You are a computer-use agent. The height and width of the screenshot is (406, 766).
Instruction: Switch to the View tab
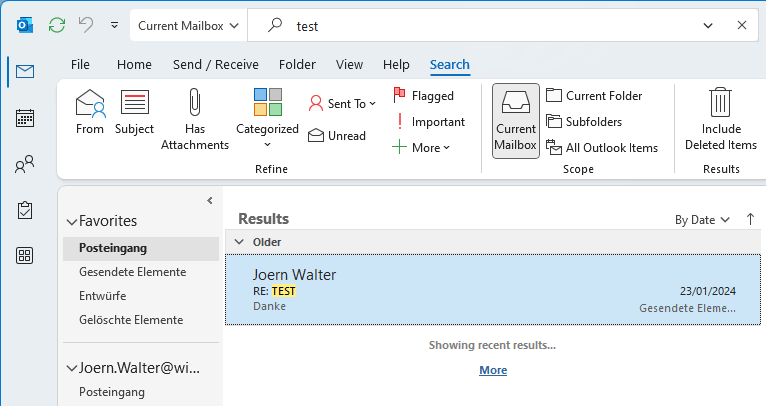(x=349, y=64)
